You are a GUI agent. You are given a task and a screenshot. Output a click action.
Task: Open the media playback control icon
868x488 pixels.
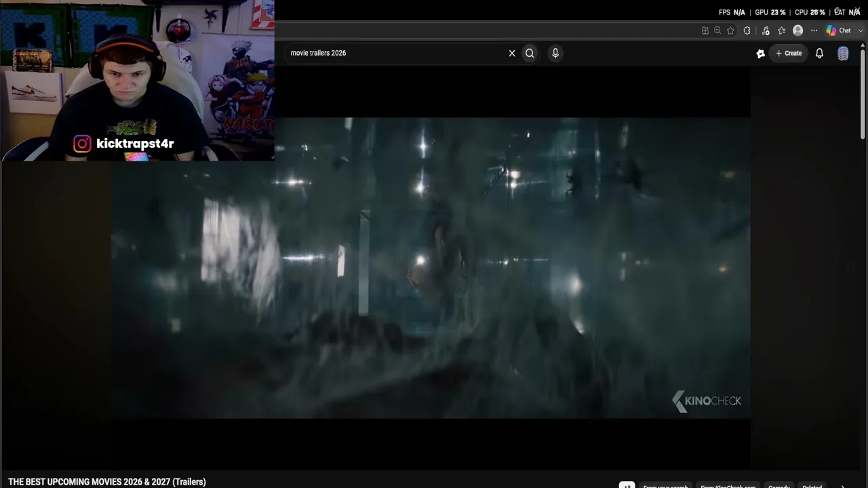point(766,30)
